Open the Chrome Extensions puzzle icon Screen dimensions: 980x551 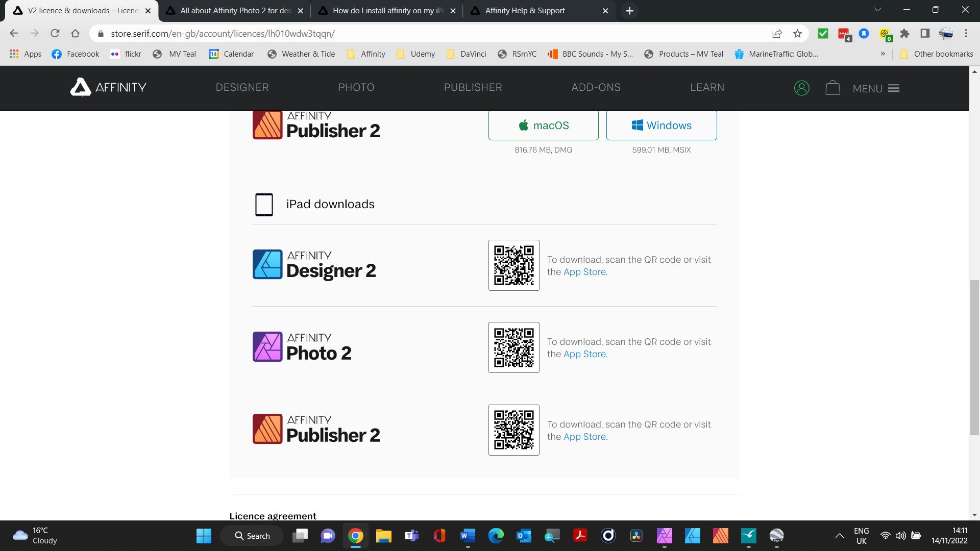904,33
